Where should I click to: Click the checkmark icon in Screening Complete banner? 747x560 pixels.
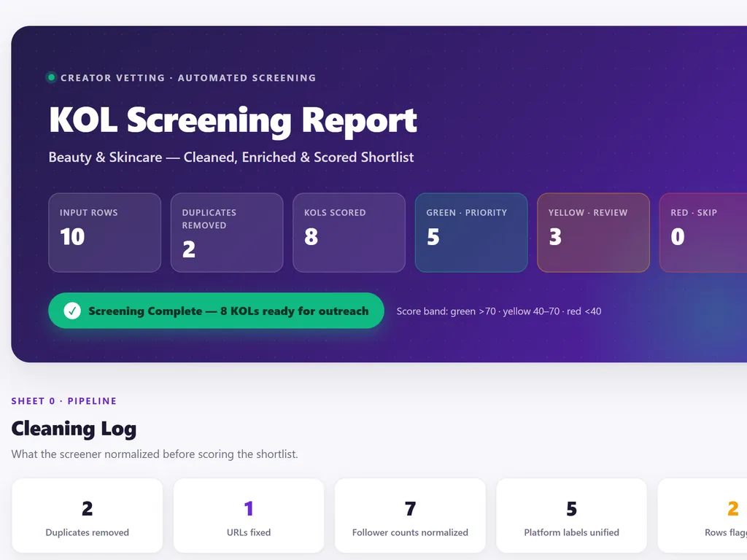click(72, 311)
